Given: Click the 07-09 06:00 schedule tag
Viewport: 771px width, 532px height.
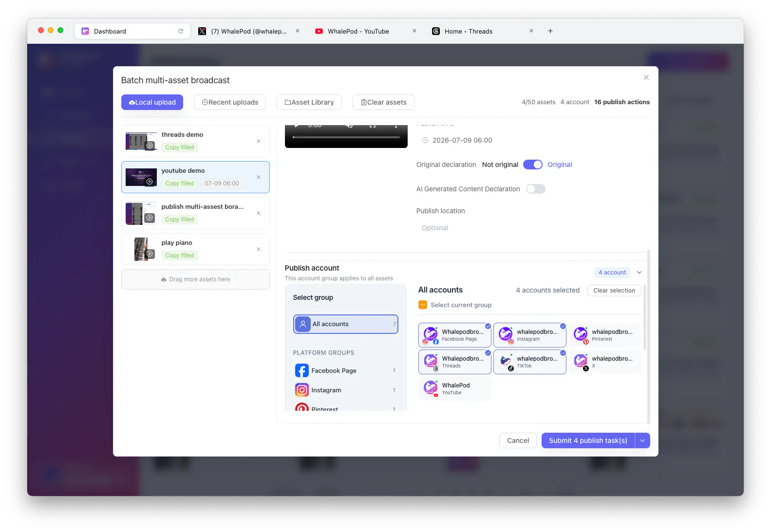Looking at the screenshot, I should point(222,183).
